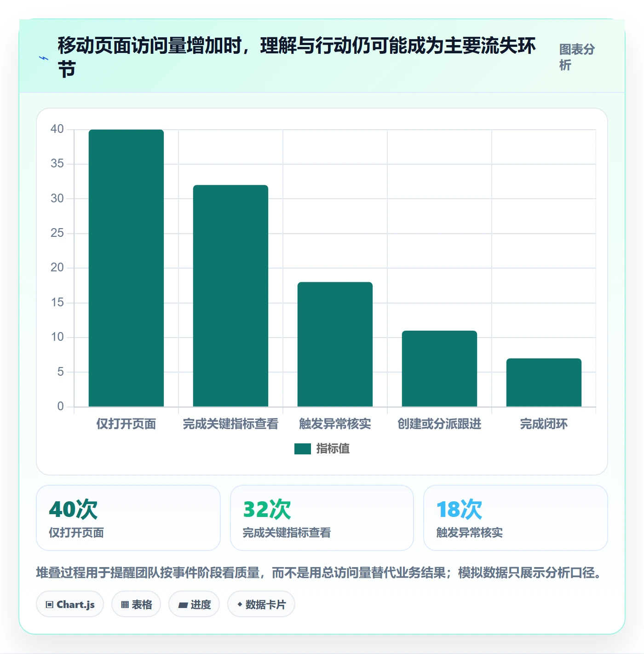Click the grid icon in 表格 chip

[x=125, y=605]
